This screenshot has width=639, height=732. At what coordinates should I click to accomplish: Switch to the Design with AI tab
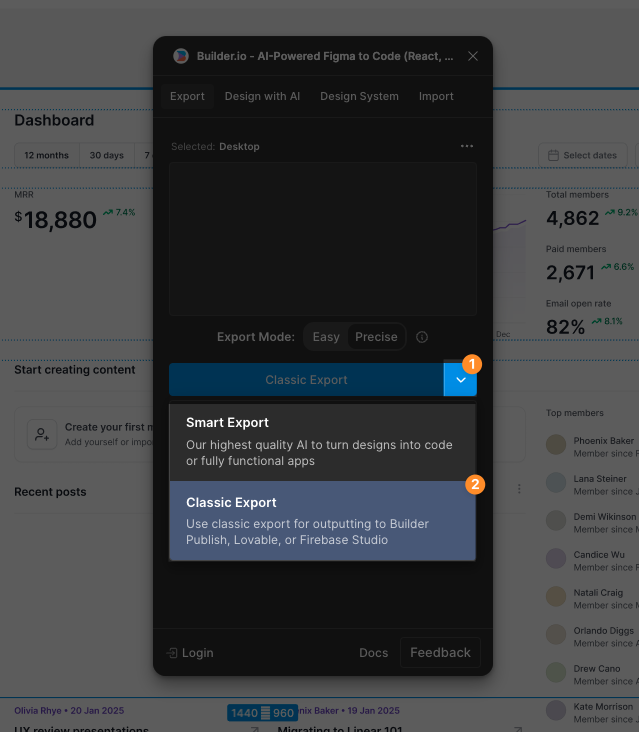tap(262, 96)
